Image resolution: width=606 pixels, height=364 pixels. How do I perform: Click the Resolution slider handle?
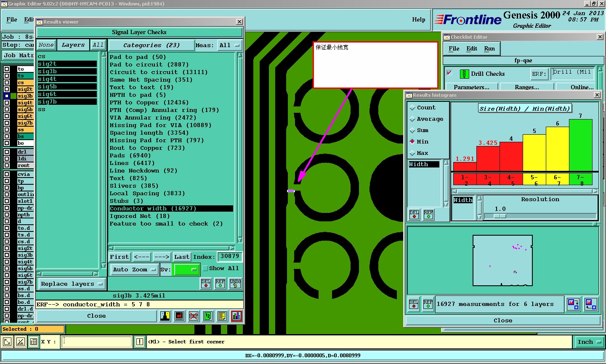[500, 216]
